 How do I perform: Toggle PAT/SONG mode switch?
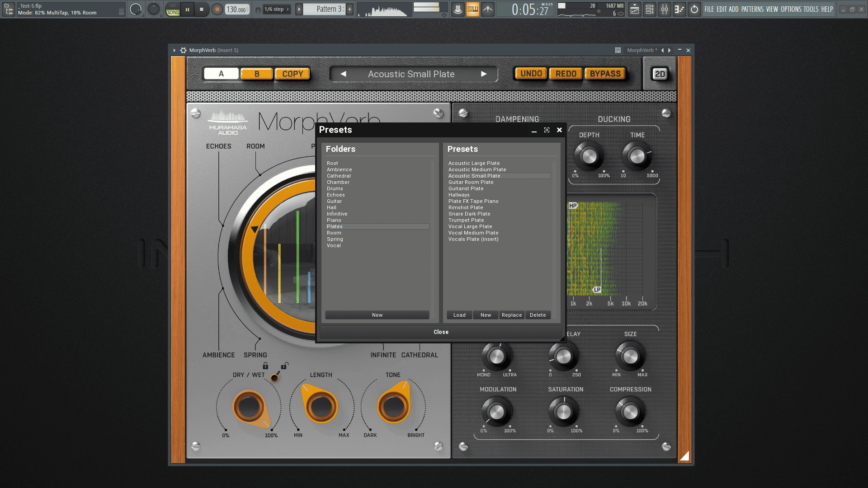click(x=173, y=9)
